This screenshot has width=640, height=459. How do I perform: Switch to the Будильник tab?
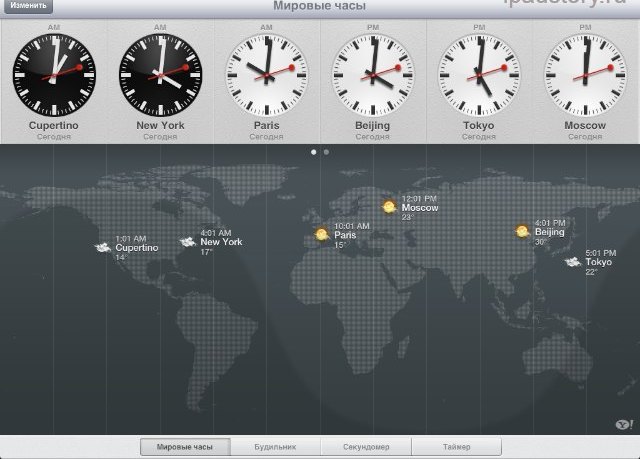(276, 447)
